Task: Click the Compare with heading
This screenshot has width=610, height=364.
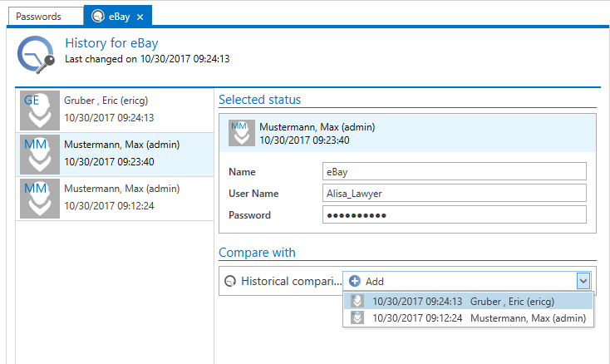Action: [x=257, y=253]
